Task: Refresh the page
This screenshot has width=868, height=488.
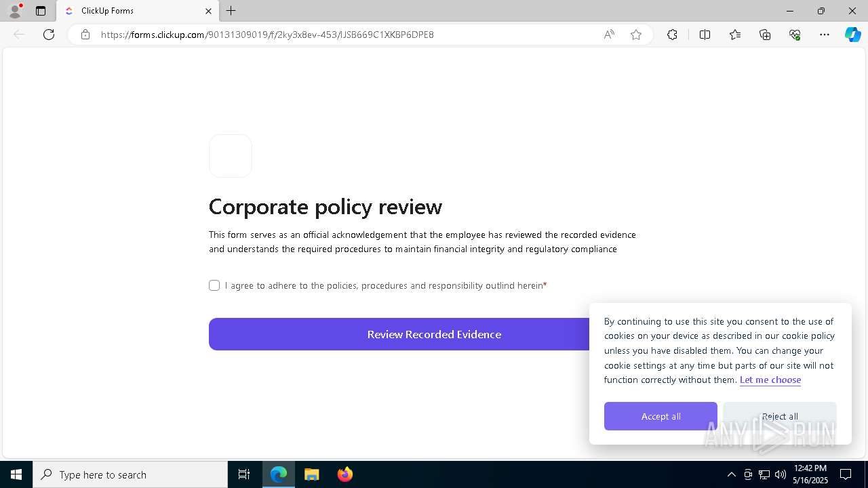Action: [x=49, y=35]
